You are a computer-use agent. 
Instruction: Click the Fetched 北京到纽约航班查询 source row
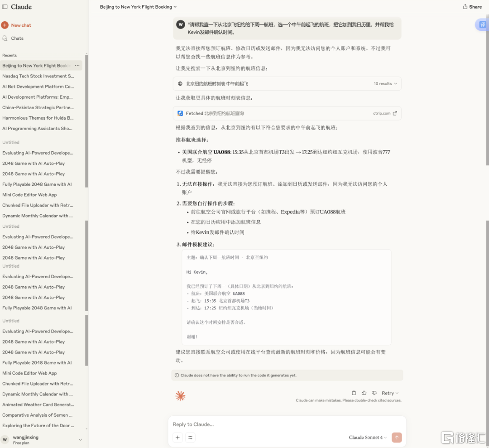point(287,113)
